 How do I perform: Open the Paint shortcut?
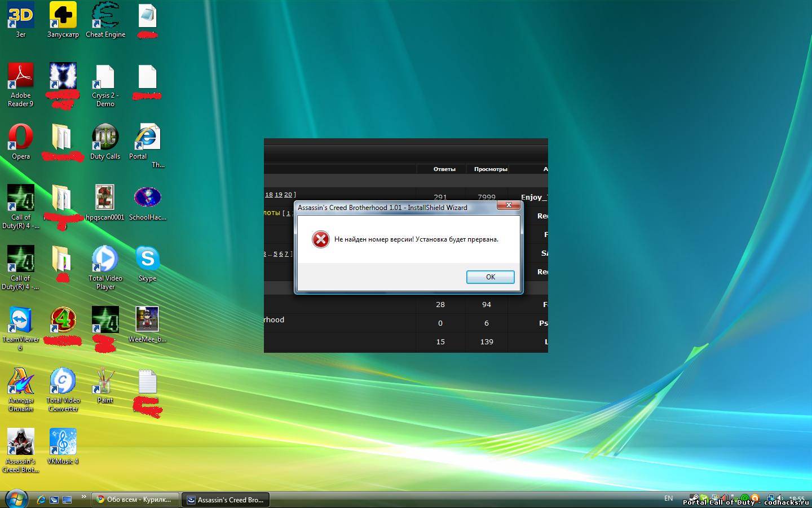[x=105, y=386]
